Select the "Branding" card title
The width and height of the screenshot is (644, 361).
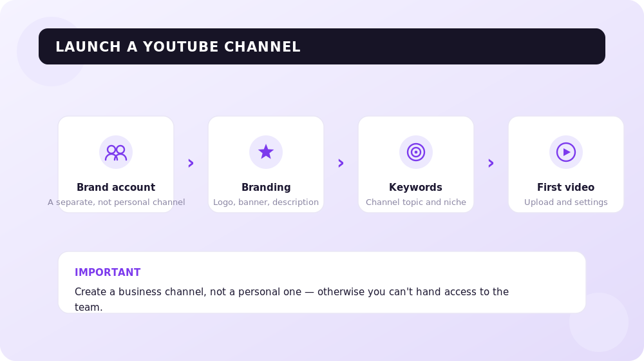[266, 188]
